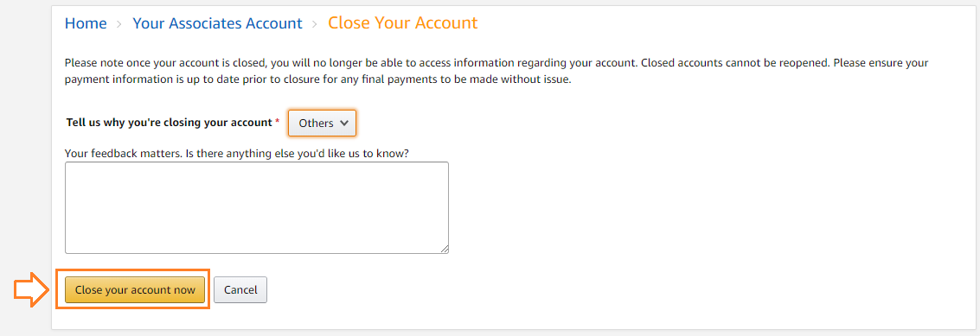Open the Others reason dropdown
Viewport: 980px width, 336px height.
point(322,123)
